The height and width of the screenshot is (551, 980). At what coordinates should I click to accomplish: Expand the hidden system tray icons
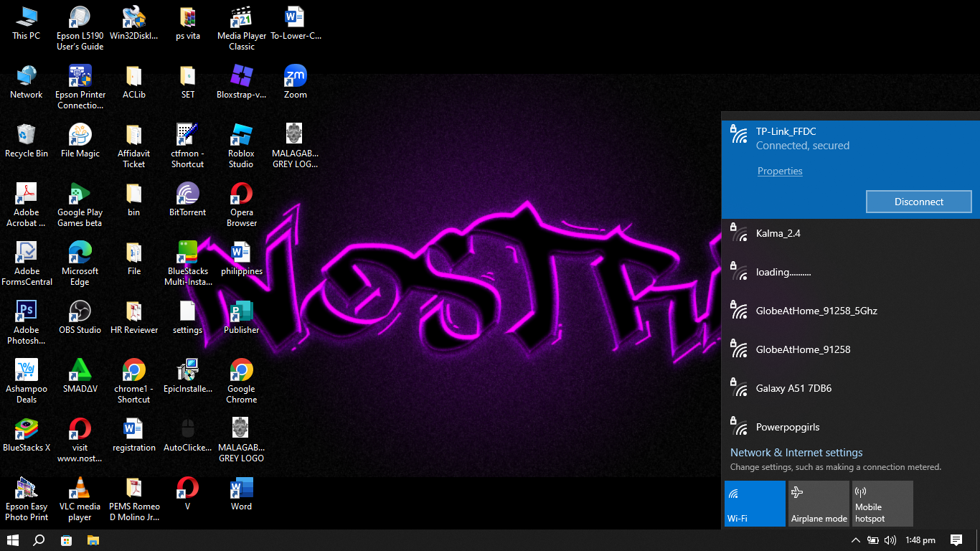[855, 540]
